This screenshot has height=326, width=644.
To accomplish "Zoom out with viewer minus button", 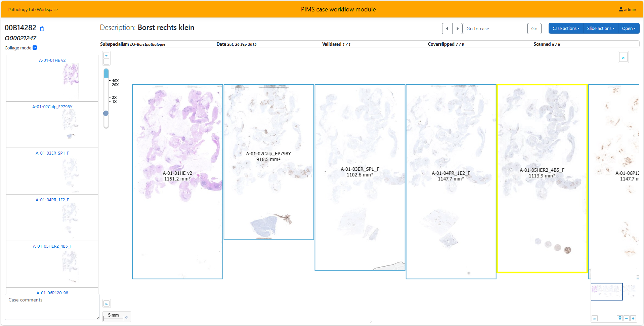I will [x=106, y=62].
